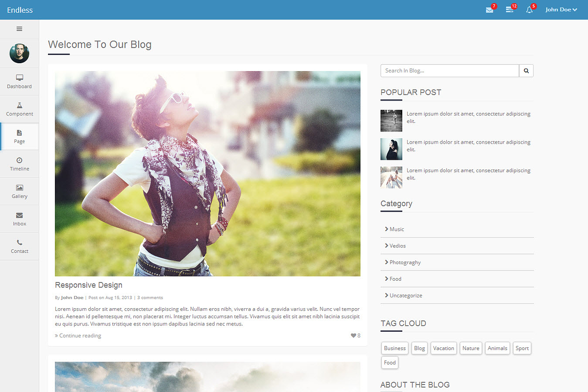Open Contact from the sidebar
Image resolution: width=588 pixels, height=392 pixels.
(20, 246)
